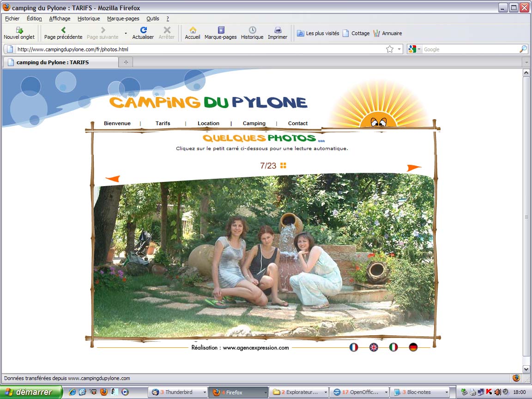Screen dimensions: 532x399
Task: Go to the previous photo with the orange arrow
Action: click(x=113, y=179)
